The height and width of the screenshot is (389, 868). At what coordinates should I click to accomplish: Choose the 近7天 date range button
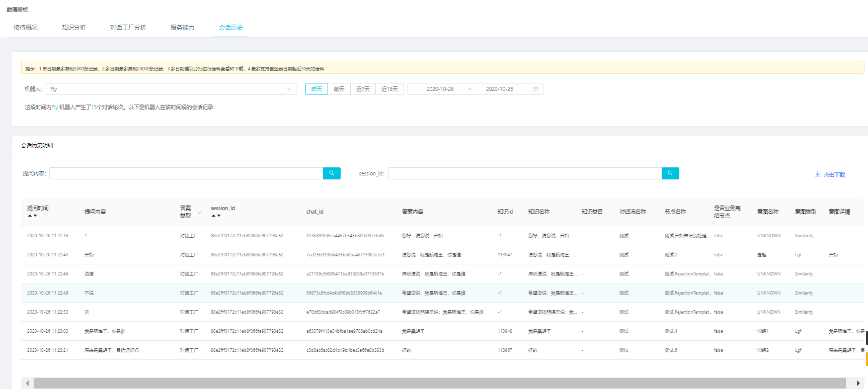363,89
